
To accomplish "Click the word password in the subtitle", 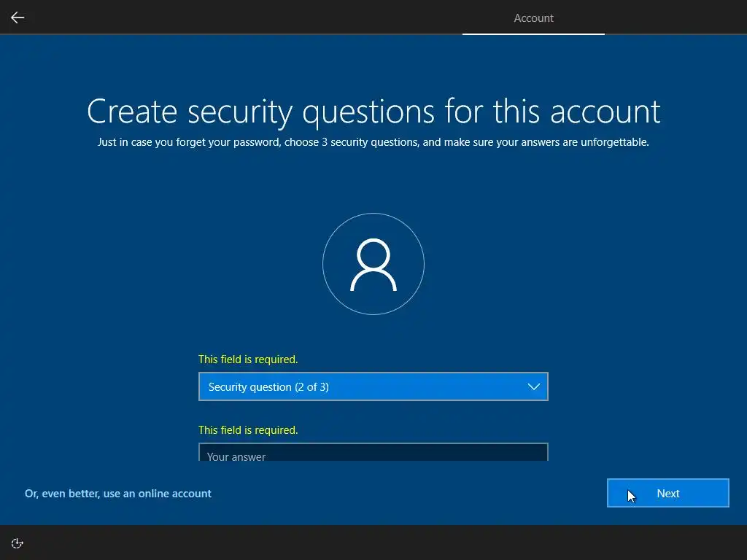I will [x=256, y=142].
